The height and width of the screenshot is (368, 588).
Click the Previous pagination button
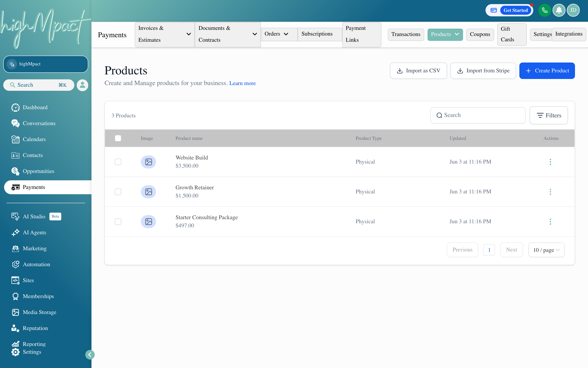[x=462, y=250]
